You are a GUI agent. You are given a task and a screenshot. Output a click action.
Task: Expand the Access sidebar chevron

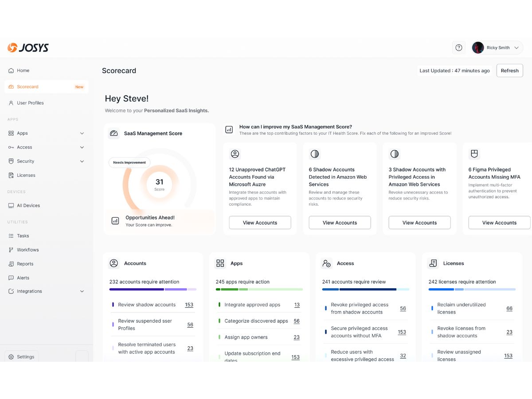82,147
